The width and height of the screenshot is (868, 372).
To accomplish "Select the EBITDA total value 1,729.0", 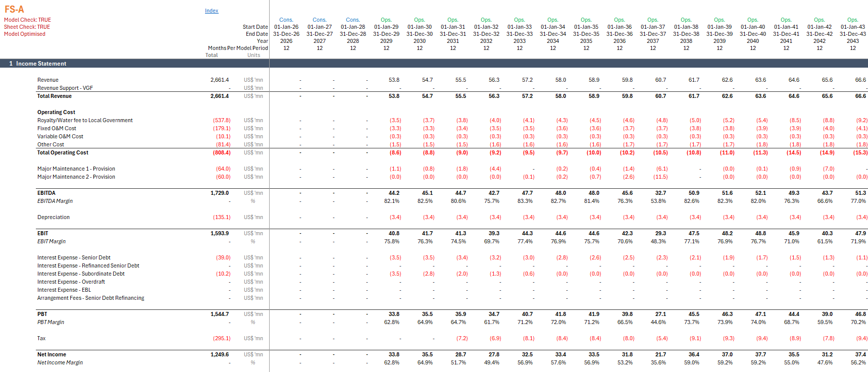I will coord(219,193).
